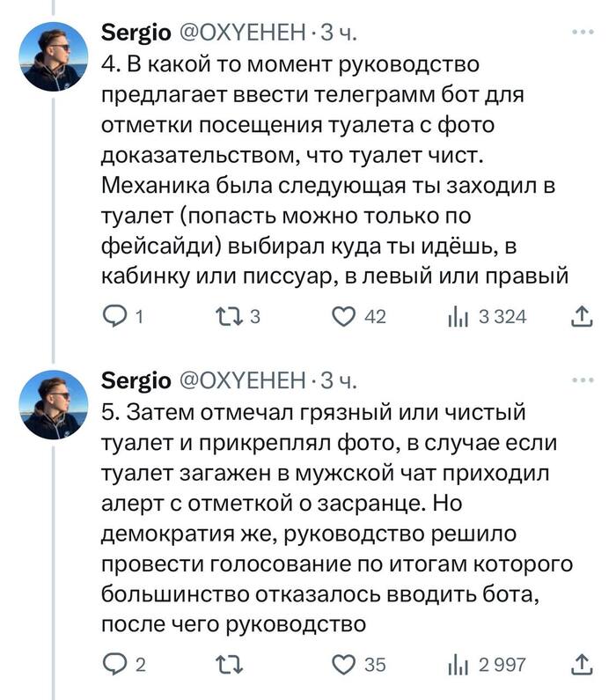The height and width of the screenshot is (700, 616).
Task: Open Sergio's profile name on first tweet
Action: pos(136,33)
